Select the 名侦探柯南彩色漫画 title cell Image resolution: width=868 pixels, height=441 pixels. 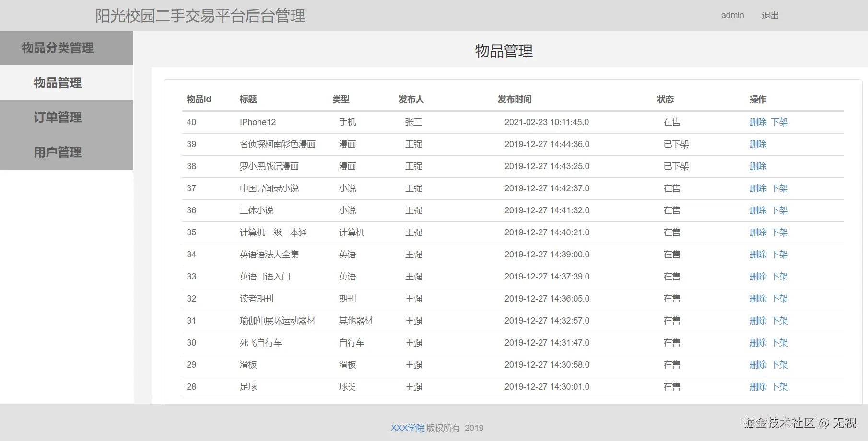click(277, 144)
